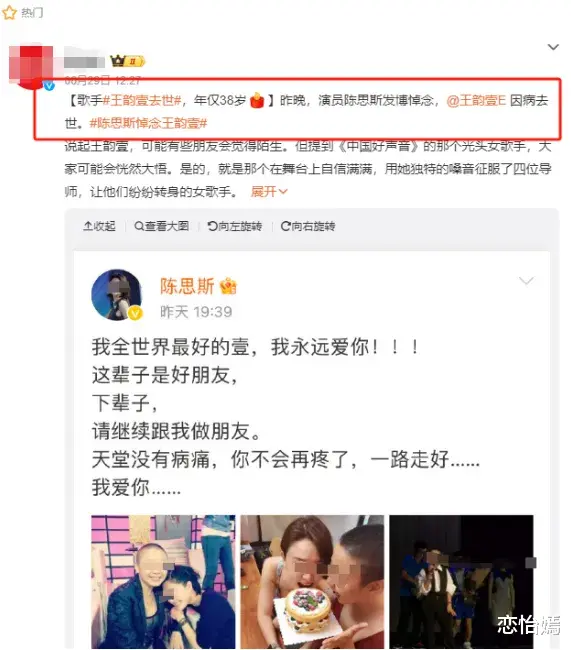Open 陈思斯's profile avatar

[117, 295]
